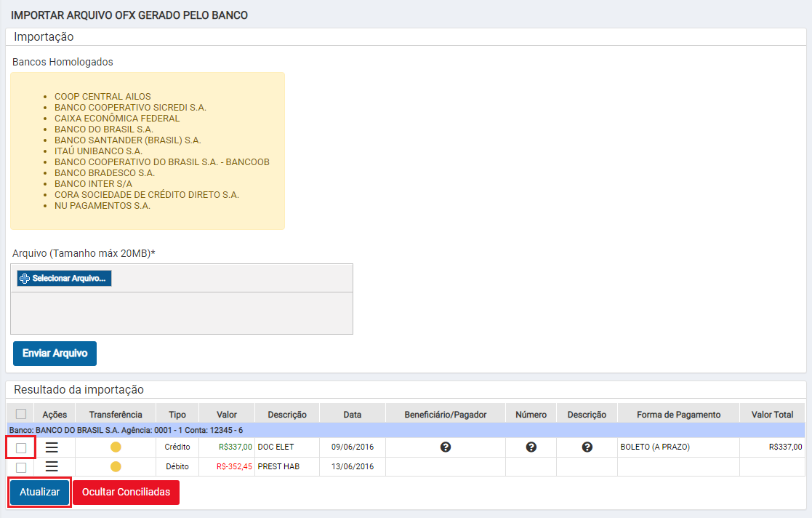Click the R$337,00 value in green
The height and width of the screenshot is (518, 812).
(x=235, y=447)
